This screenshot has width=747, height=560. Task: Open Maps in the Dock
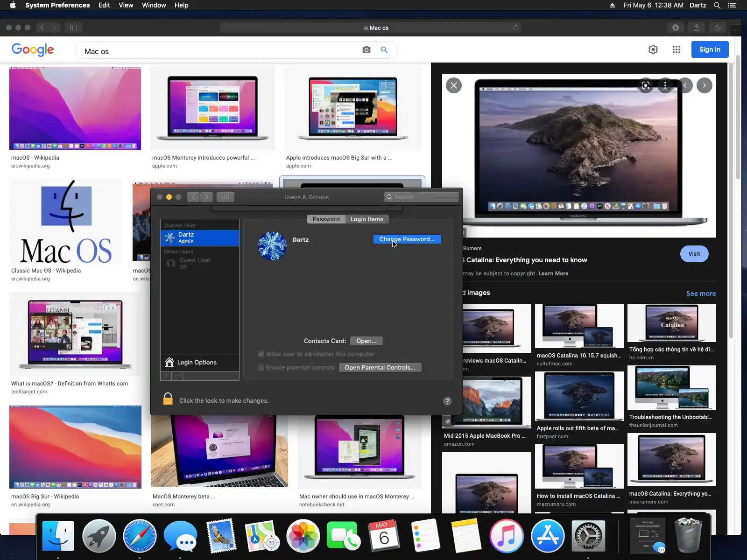pos(262,536)
